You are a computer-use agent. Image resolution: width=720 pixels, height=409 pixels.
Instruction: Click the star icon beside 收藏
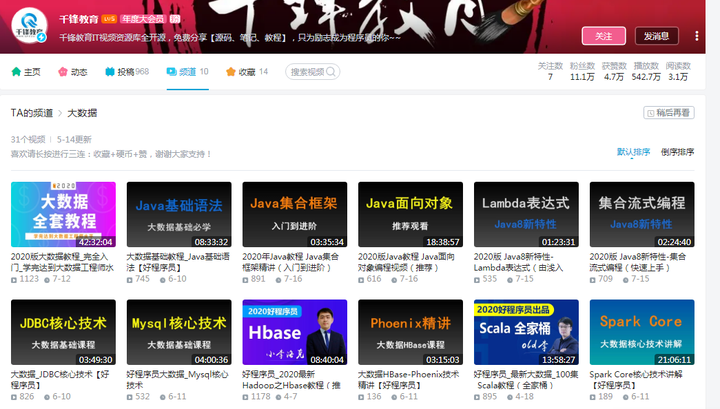point(231,72)
